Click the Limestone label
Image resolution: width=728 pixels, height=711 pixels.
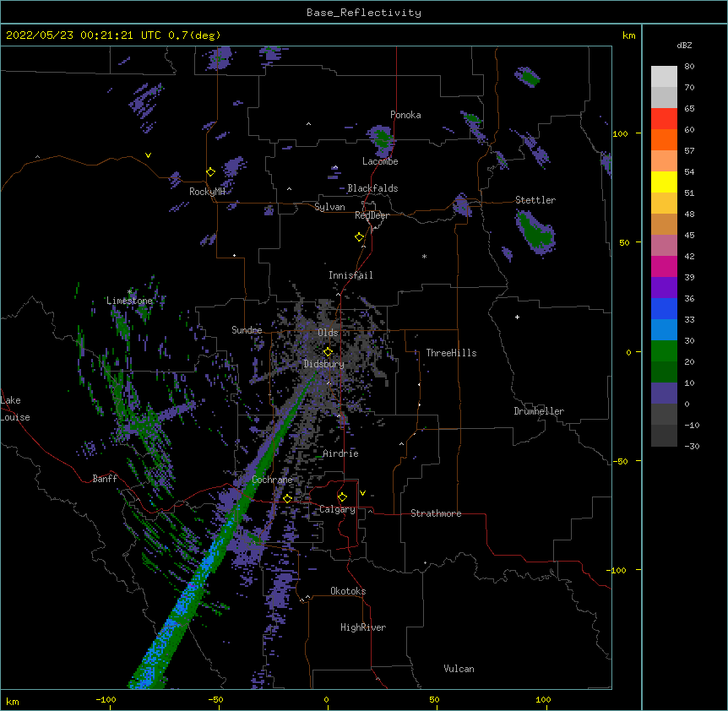pos(129,301)
